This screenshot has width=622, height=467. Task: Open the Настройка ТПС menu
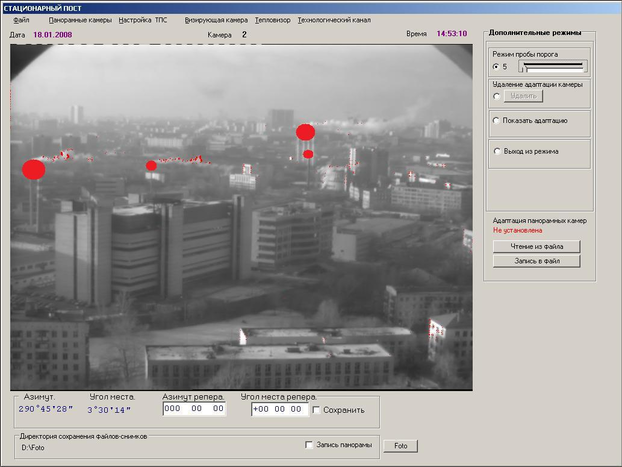143,20
